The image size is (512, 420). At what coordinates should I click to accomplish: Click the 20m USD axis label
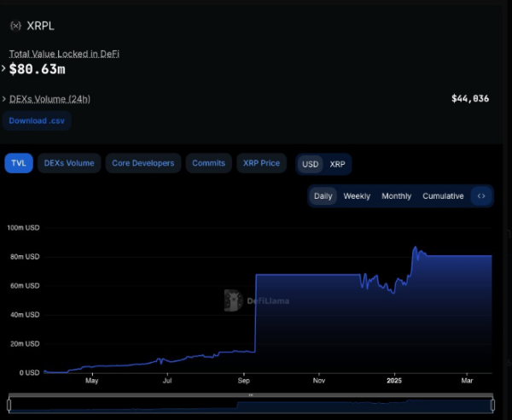pos(25,344)
